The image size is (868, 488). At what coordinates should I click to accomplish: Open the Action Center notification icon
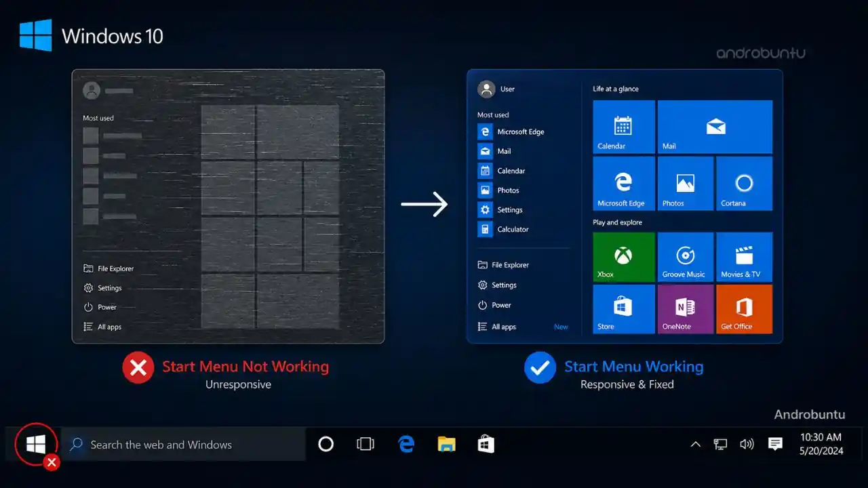pyautogui.click(x=775, y=445)
